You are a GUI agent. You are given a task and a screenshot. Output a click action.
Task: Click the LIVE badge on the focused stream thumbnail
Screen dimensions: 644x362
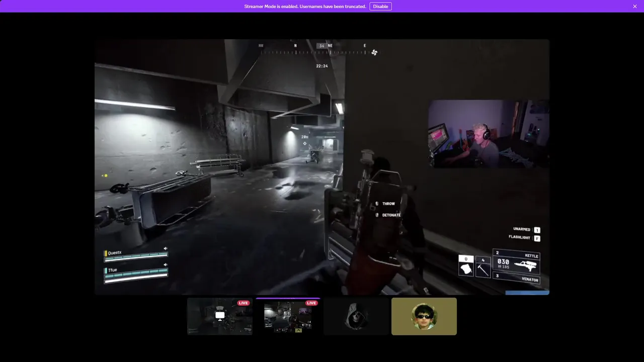(311, 303)
